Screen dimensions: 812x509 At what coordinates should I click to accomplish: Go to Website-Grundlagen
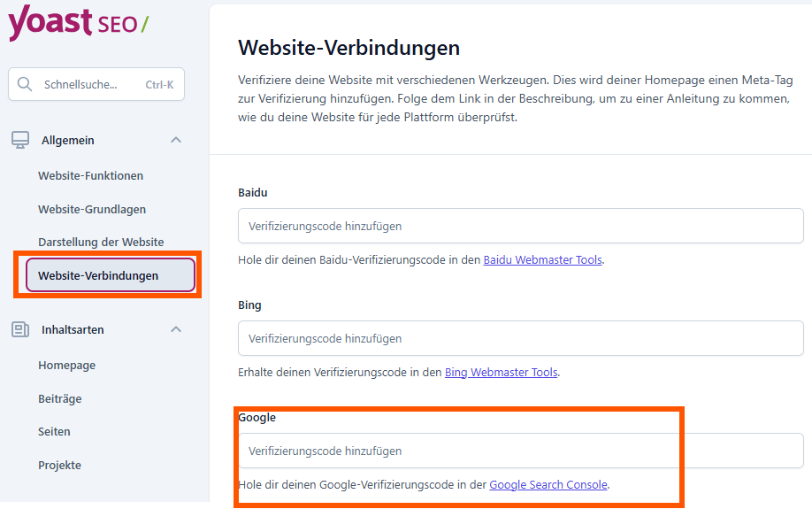click(x=92, y=209)
